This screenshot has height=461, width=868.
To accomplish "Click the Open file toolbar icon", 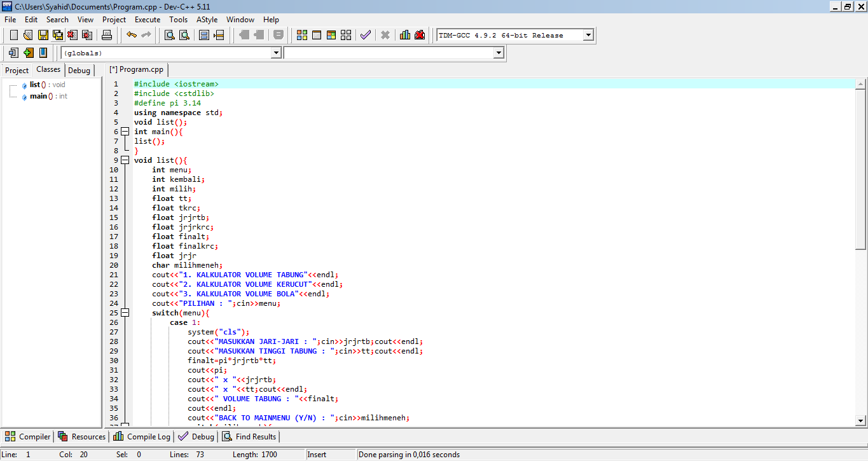I will click(x=28, y=35).
